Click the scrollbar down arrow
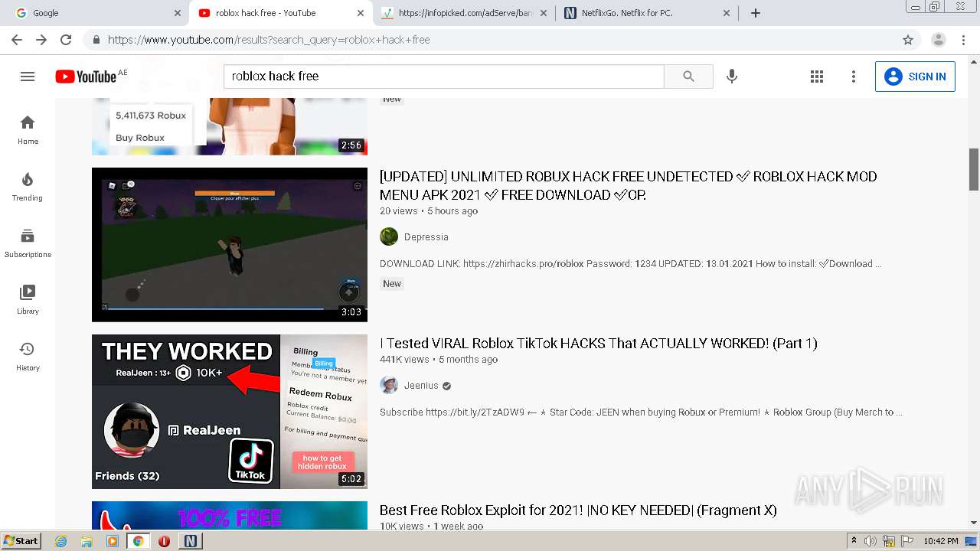Viewport: 980px width, 551px height. (x=974, y=523)
